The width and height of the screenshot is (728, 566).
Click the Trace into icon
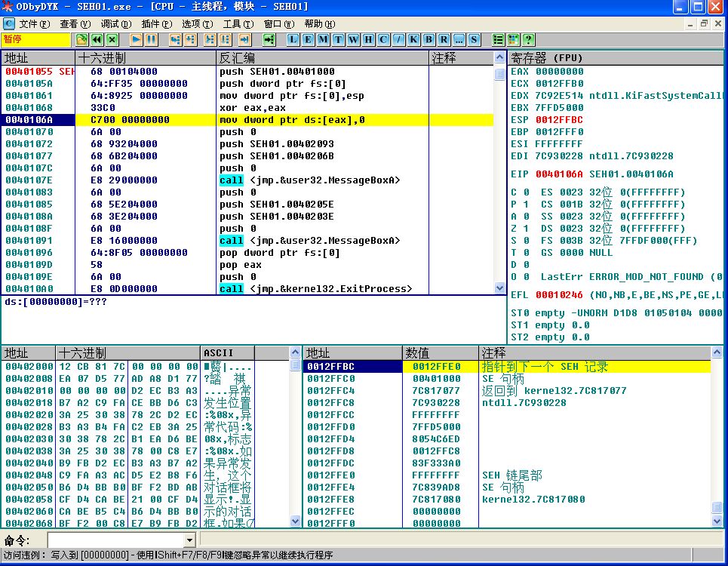click(210, 40)
